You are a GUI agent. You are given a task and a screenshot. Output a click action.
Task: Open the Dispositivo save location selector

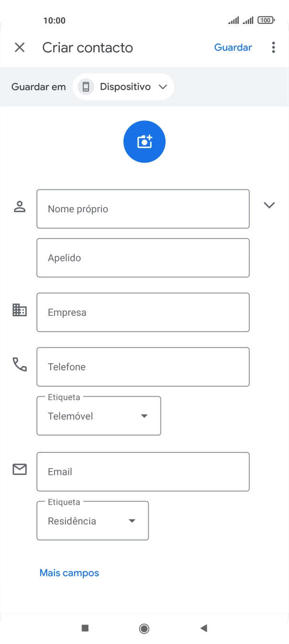coord(123,87)
